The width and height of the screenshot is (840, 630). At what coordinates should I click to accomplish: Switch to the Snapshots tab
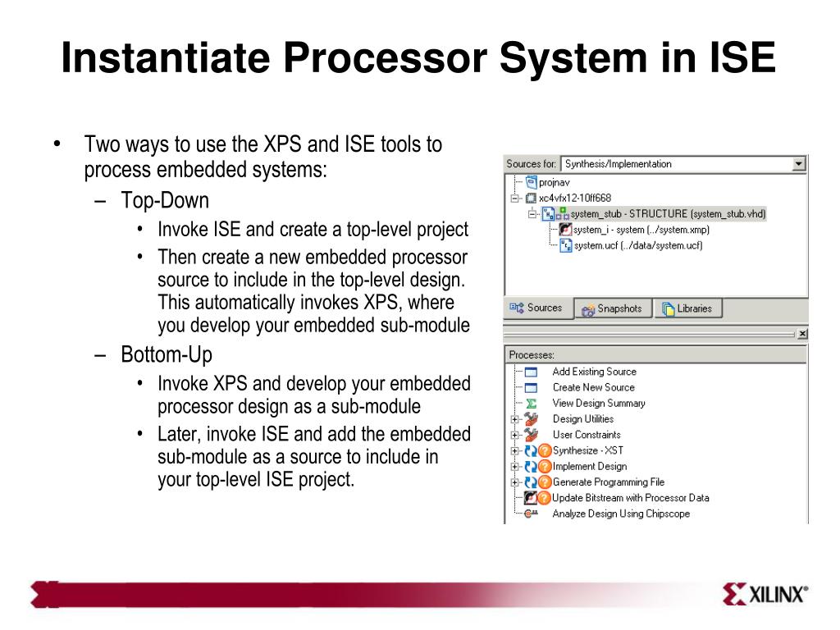coord(613,308)
